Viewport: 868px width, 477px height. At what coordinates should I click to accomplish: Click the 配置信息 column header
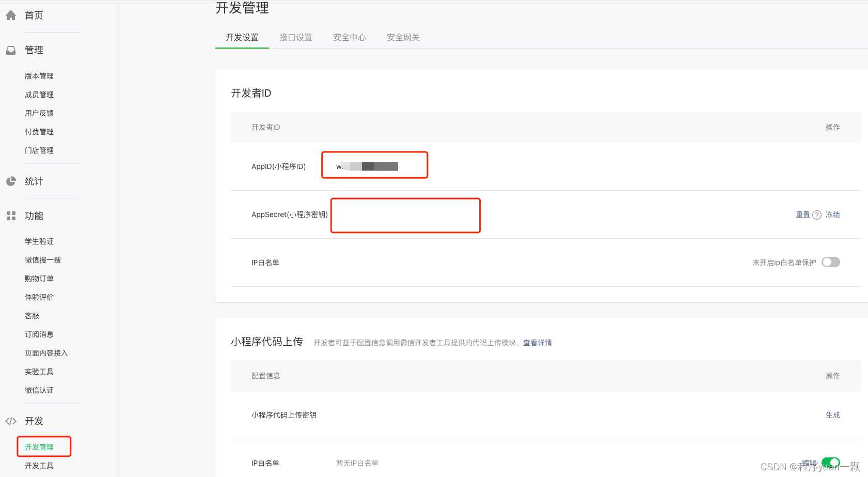pyautogui.click(x=266, y=376)
